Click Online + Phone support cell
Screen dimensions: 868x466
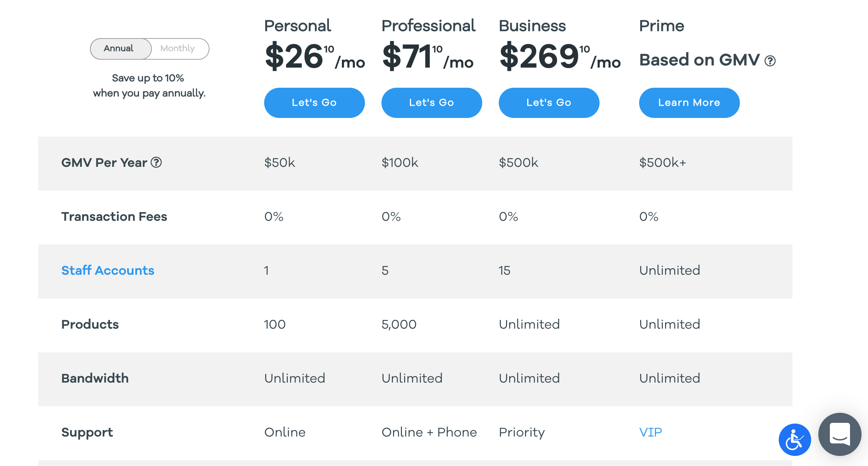(x=429, y=432)
